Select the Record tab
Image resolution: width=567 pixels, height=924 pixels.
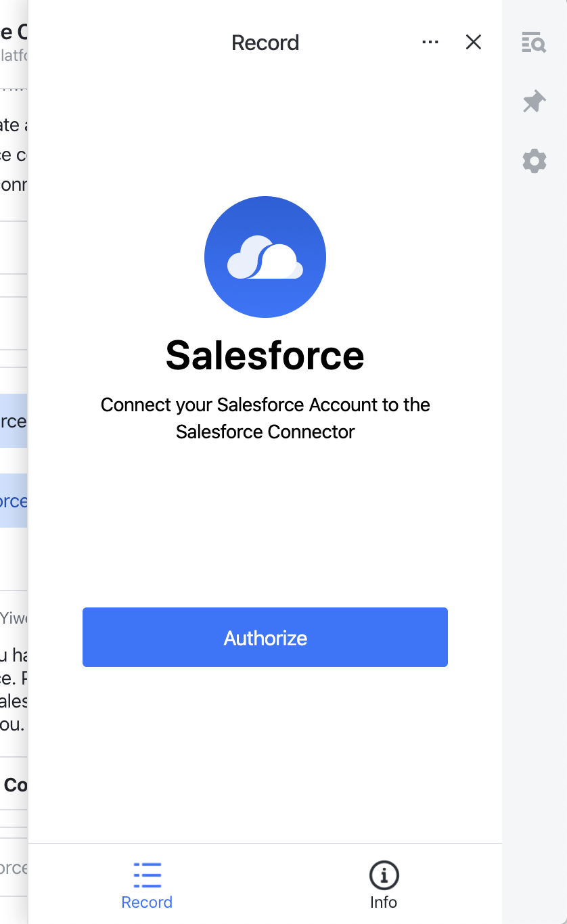click(x=146, y=884)
